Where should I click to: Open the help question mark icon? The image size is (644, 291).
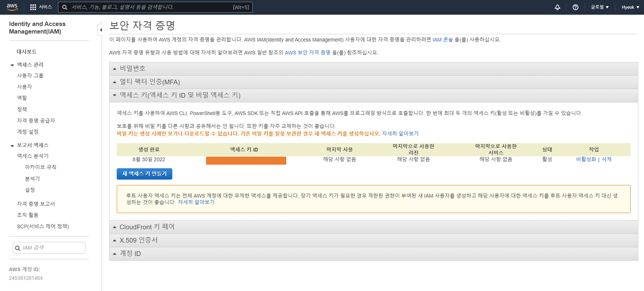click(575, 7)
